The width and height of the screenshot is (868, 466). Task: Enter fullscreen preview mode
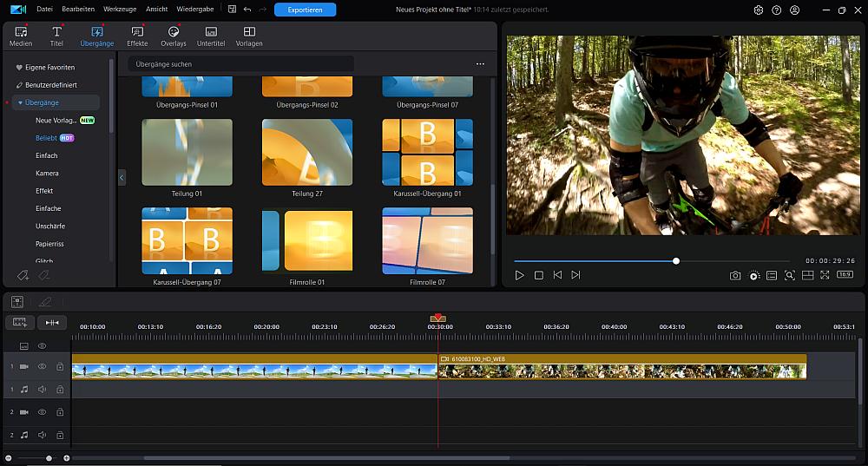(825, 275)
